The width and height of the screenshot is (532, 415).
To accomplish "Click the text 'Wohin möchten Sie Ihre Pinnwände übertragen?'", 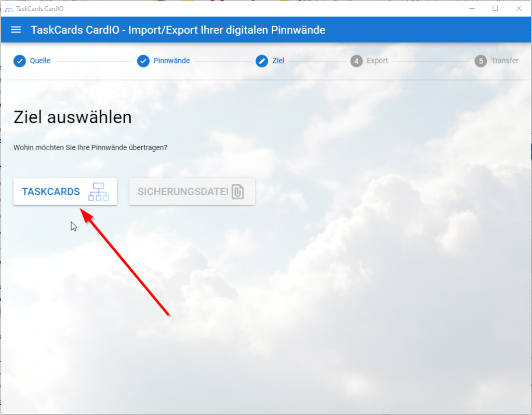I will tap(90, 148).
